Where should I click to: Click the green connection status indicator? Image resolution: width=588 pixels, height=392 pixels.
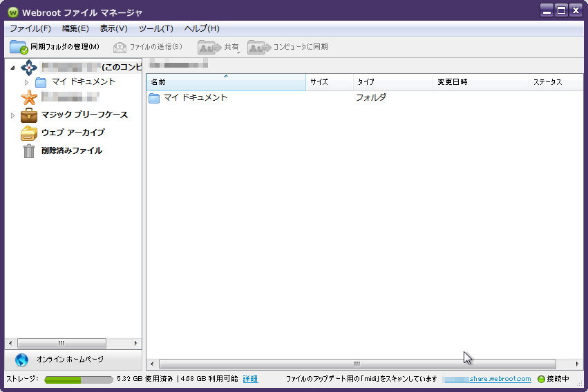[x=541, y=379]
